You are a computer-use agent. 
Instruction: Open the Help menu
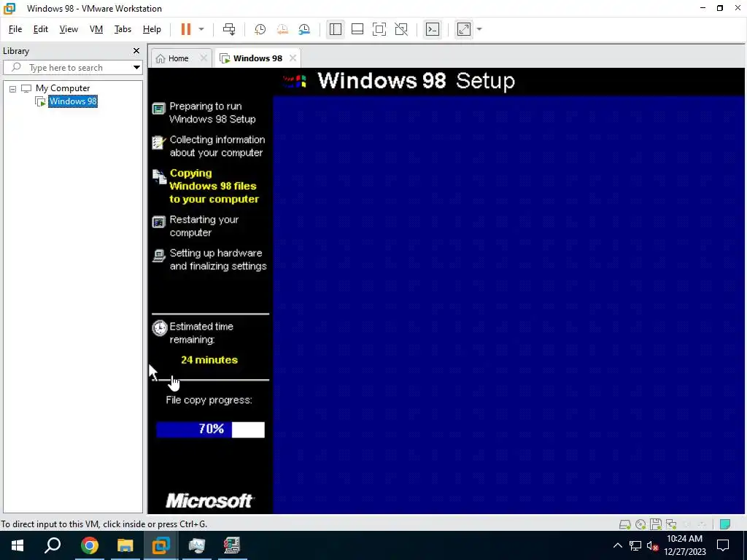click(152, 29)
